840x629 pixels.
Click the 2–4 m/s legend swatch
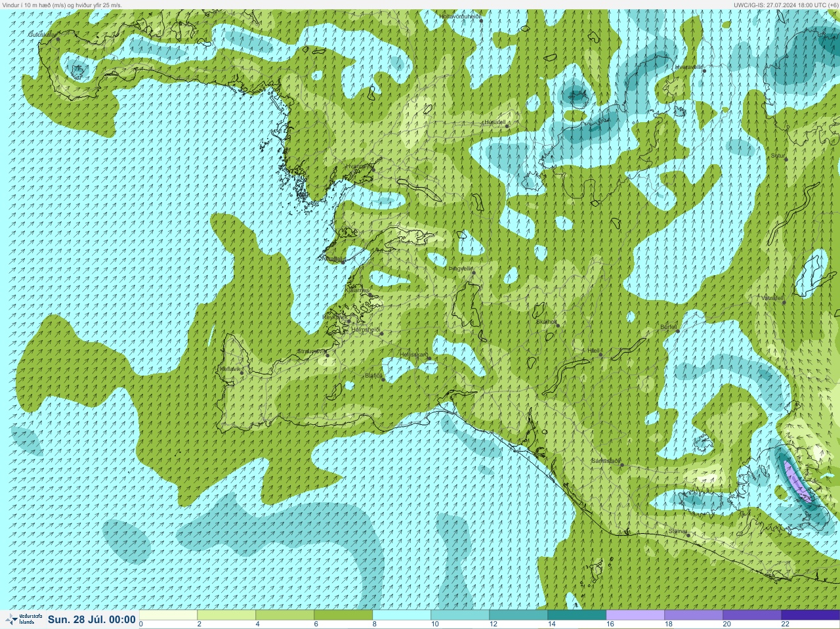coord(226,615)
